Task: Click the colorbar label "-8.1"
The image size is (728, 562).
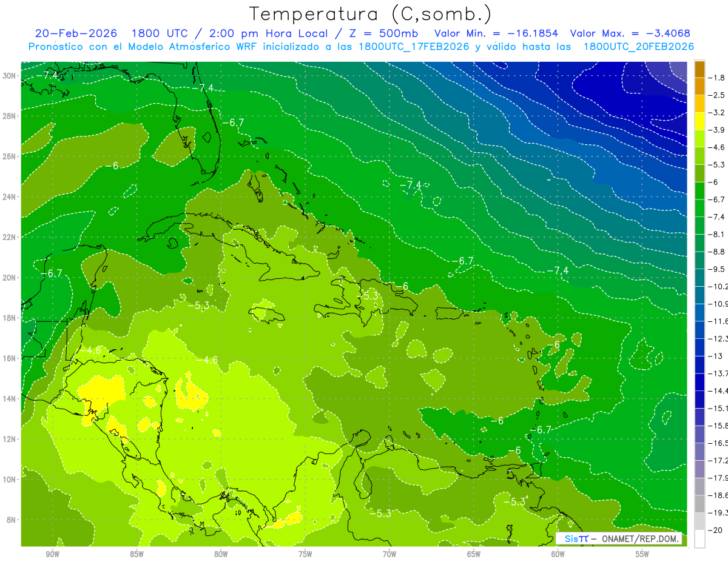Action: point(717,234)
